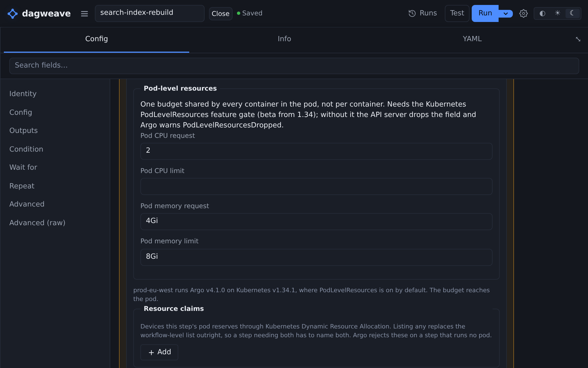This screenshot has height=368, width=588.
Task: Click the Pod CPU request label
Action: tap(168, 136)
